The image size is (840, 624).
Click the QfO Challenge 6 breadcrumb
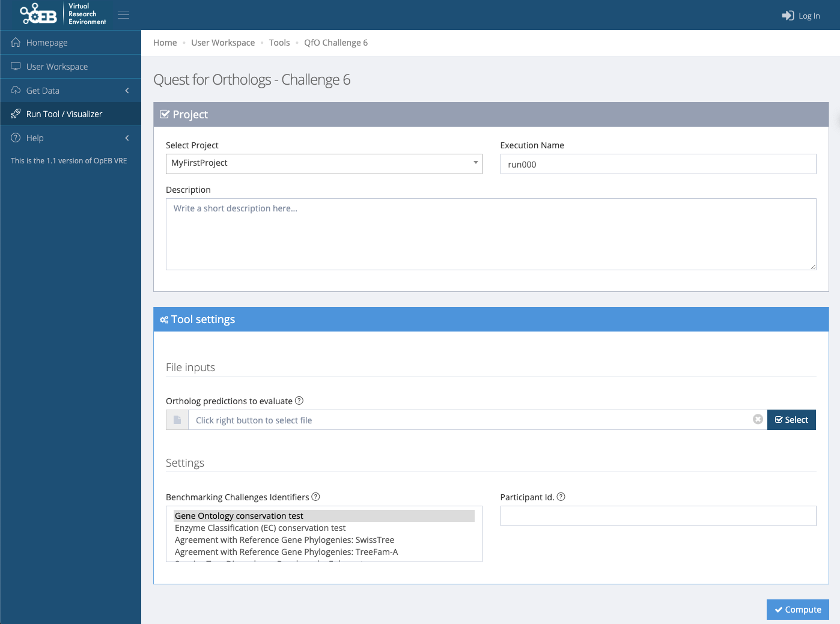coord(336,43)
